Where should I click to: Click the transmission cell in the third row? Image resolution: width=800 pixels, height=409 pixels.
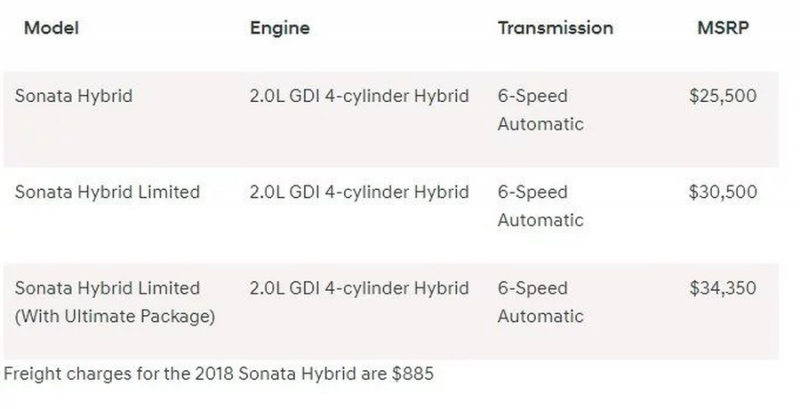point(540,301)
